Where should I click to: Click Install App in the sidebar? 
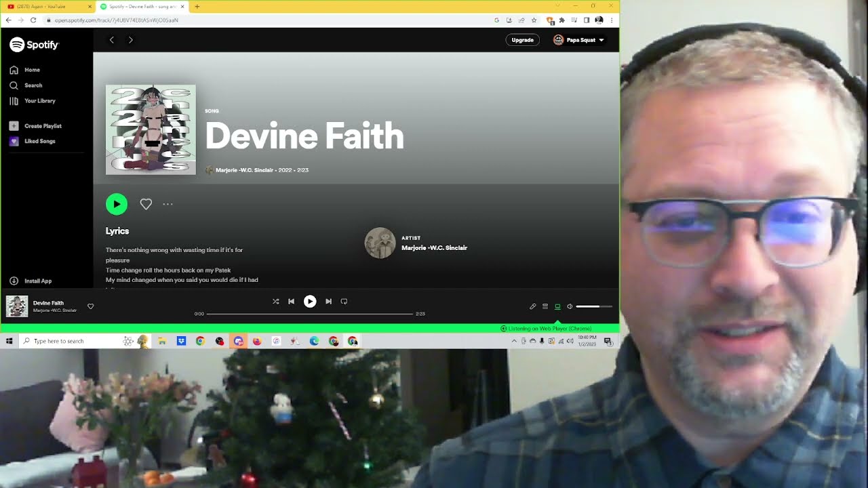click(31, 281)
